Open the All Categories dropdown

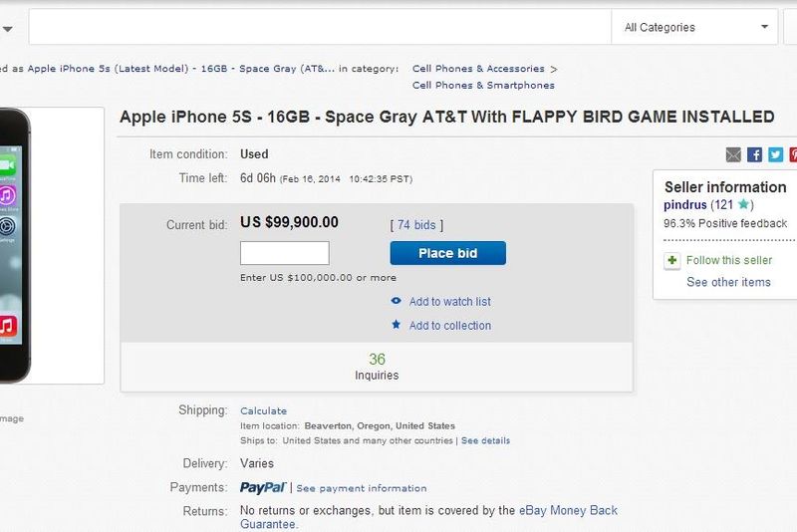click(695, 27)
